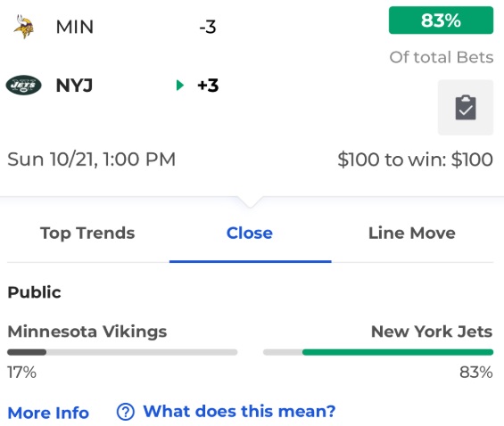Switch to the Top Trends tab
Viewport: 504px width, 426px height.
click(x=87, y=233)
